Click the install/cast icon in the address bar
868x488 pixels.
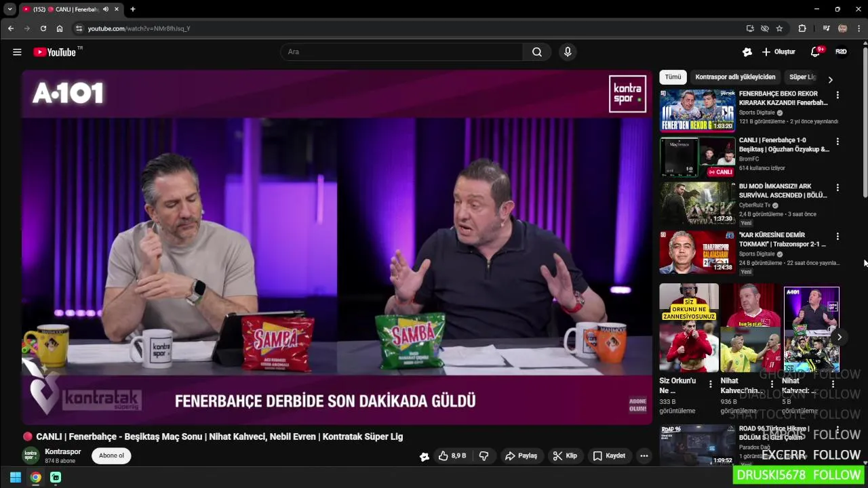[750, 28]
